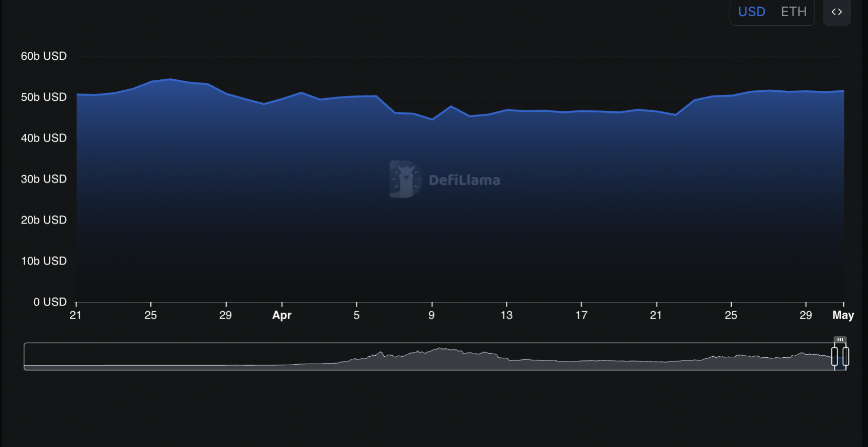Click the 0 USD y-axis label

pyautogui.click(x=50, y=302)
